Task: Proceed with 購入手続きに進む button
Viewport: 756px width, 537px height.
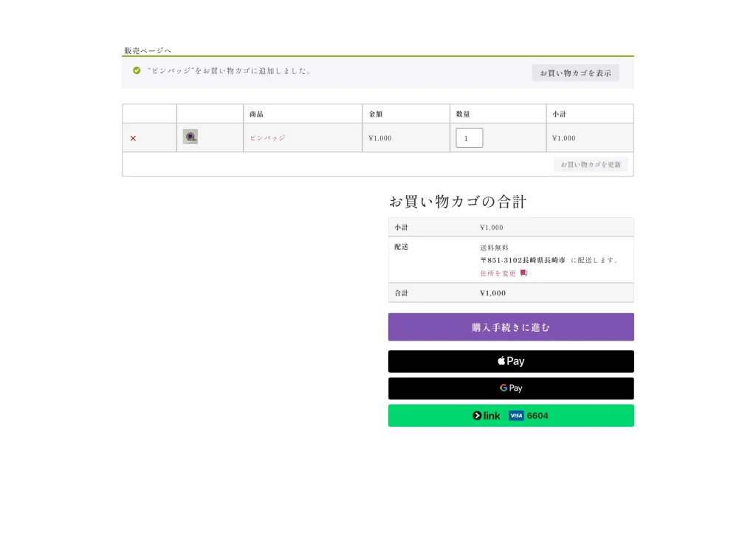Action: [x=511, y=327]
